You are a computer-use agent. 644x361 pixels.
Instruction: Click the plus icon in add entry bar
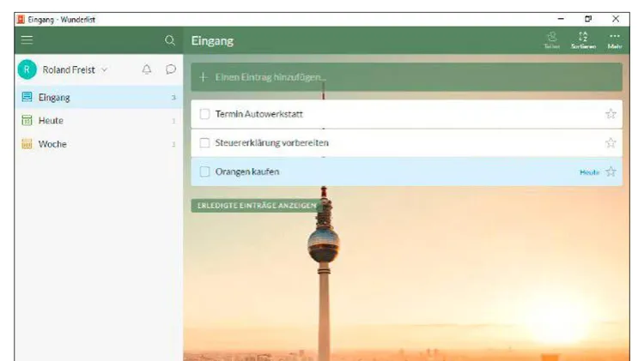[203, 77]
